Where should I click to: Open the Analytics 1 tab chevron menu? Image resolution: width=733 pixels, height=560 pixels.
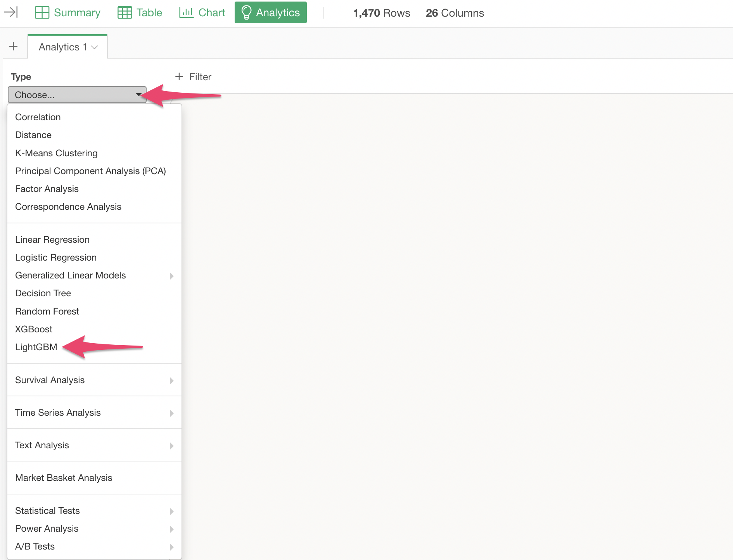95,47
